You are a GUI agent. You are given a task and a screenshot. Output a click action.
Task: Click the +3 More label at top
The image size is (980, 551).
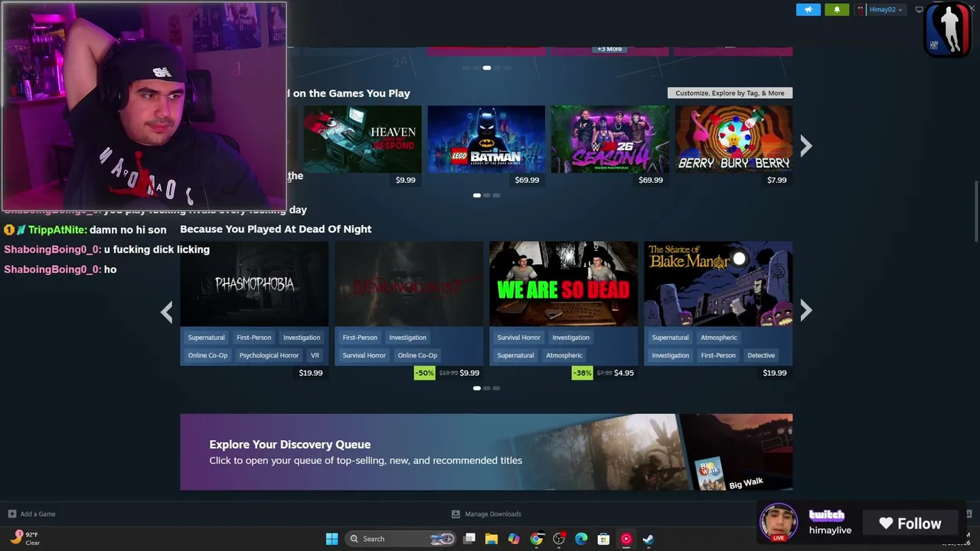tap(609, 49)
